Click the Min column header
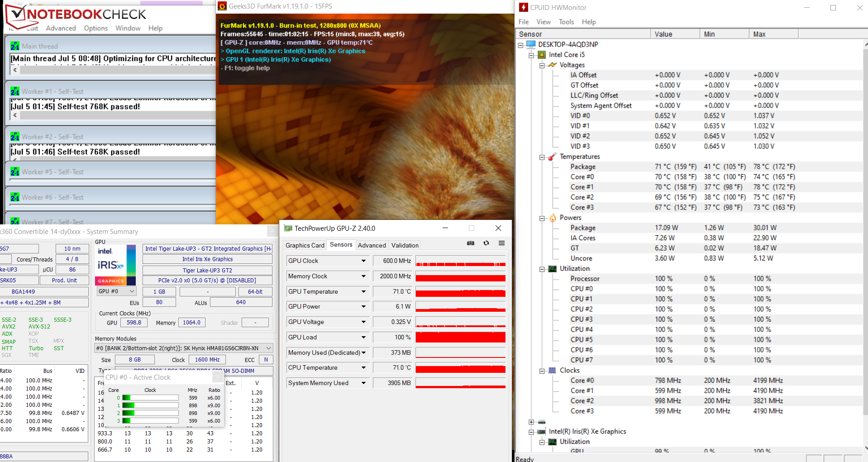 (725, 34)
